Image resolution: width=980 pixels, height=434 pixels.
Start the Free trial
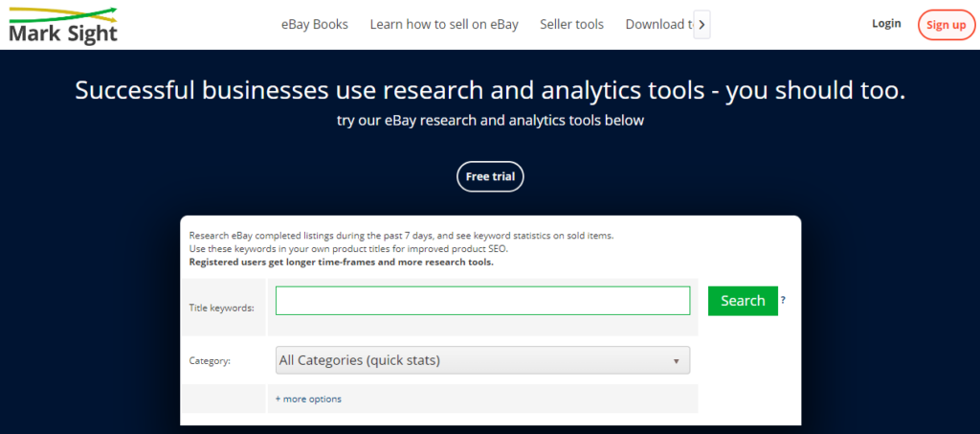pos(490,177)
